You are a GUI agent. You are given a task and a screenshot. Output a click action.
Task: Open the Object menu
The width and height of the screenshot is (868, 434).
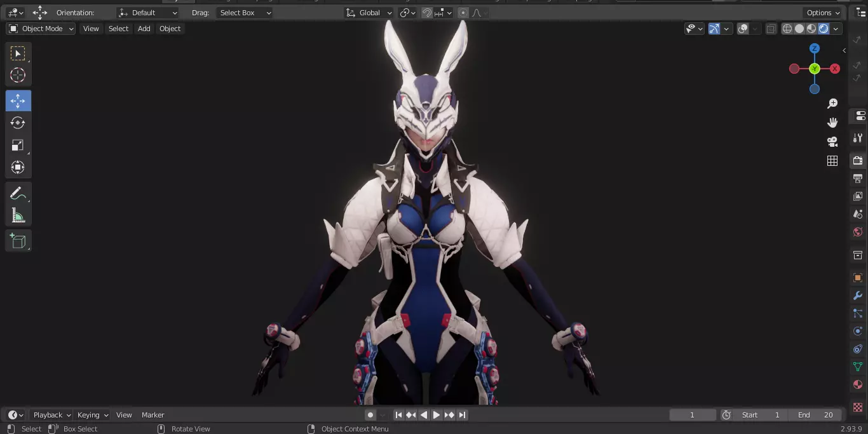coord(170,29)
